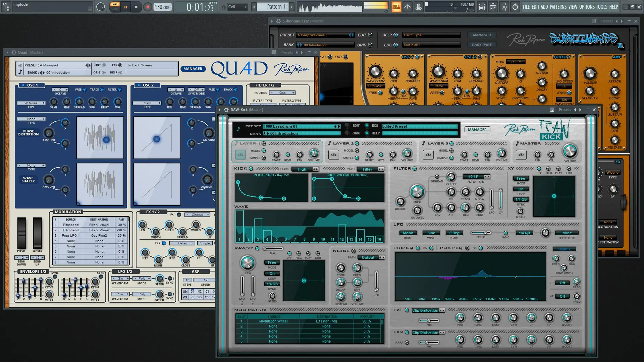This screenshot has height=362, width=644.
Task: Pause playback in the transport bar
Action: click(125, 7)
